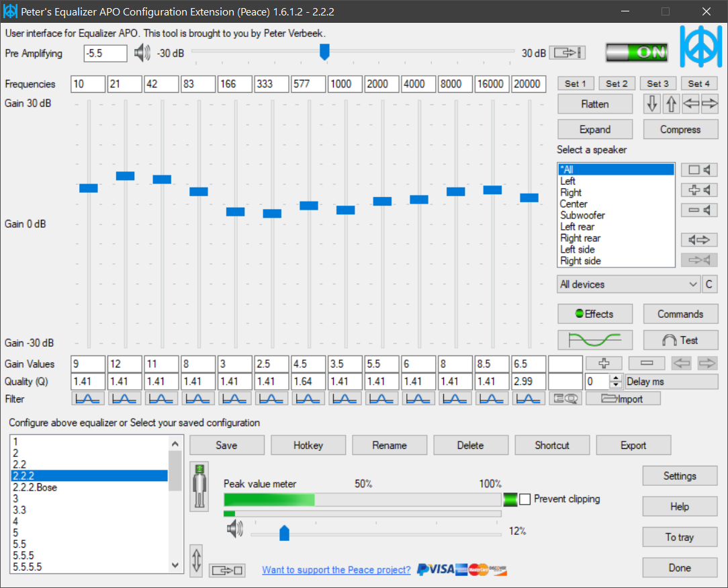Click the grey right arrow band button
Viewport: 728px width, 588px height.
(x=707, y=363)
